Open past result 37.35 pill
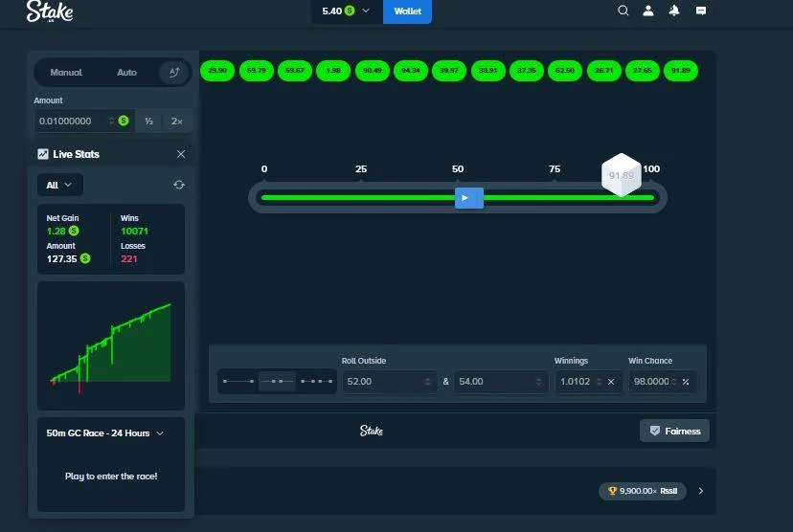This screenshot has width=793, height=532. 527,70
